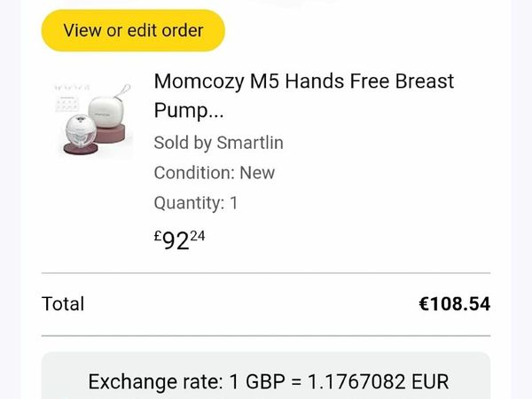Click the £92.24 item price

[179, 240]
